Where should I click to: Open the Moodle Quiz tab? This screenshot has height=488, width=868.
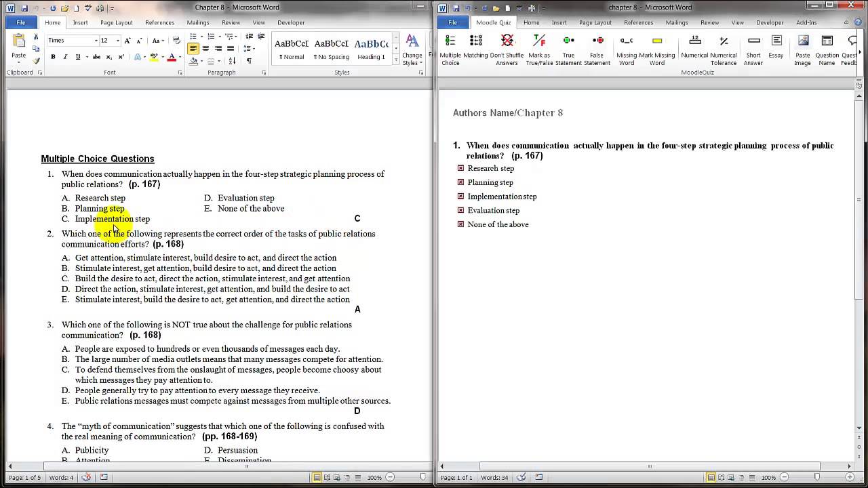coord(493,22)
